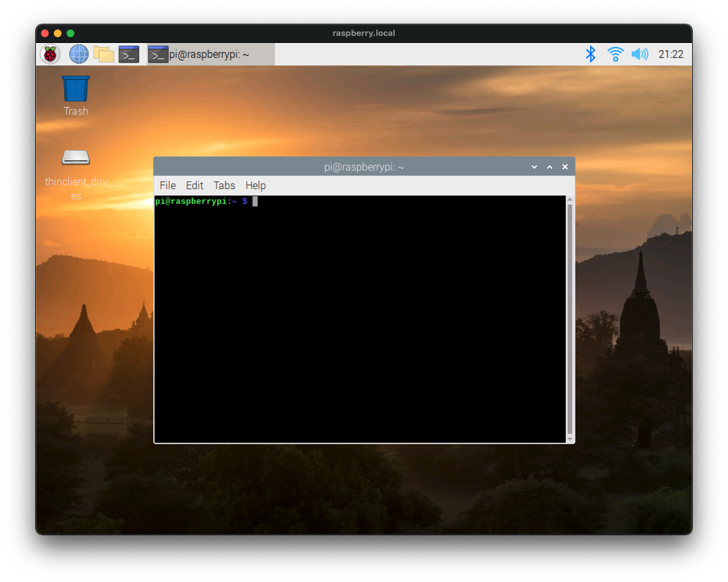Click inside the terminal command area
Image resolution: width=728 pixels, height=582 pixels.
click(x=359, y=320)
